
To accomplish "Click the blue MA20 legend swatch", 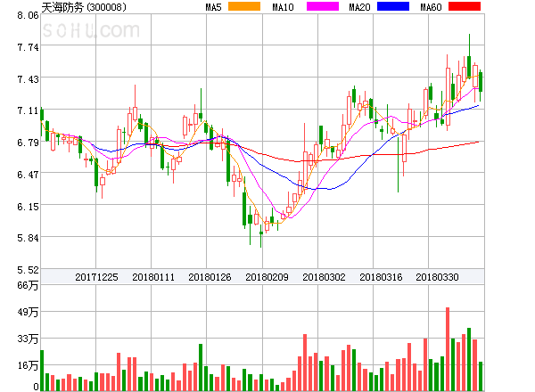I will (x=393, y=6).
